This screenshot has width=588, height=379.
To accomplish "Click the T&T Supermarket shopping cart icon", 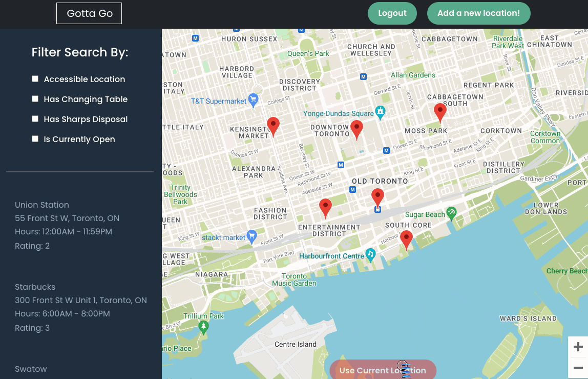I will (254, 101).
